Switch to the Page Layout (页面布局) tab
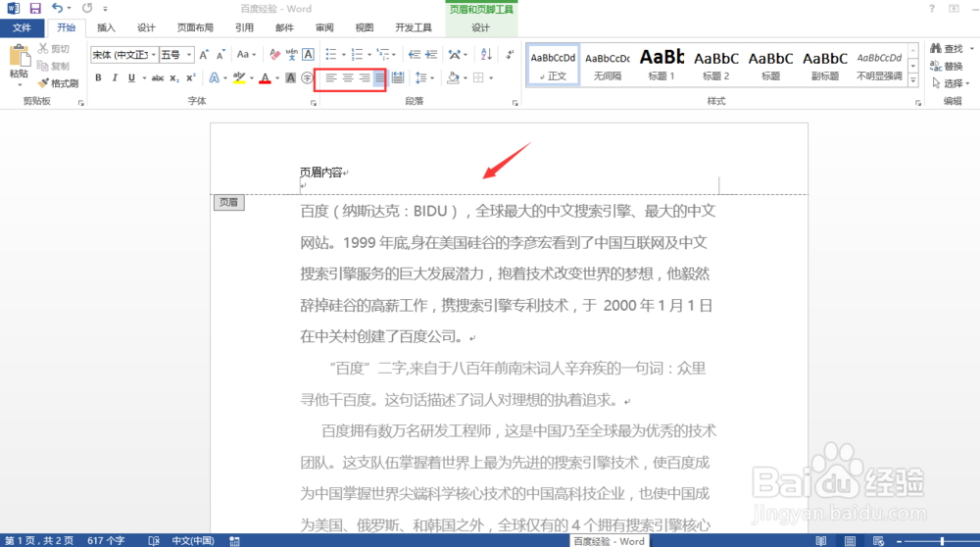Viewport: 980px width, 547px height. click(x=195, y=27)
